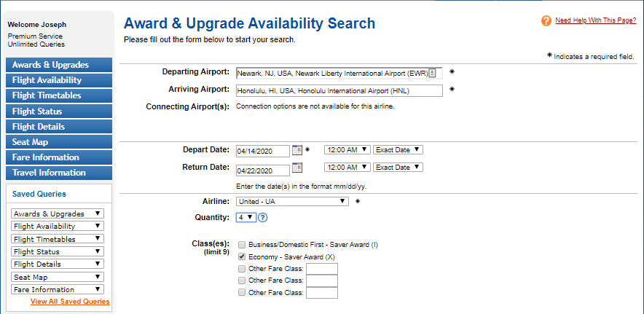Screen dimensions: 644x314
Task: Expand Saved Queries Flight Availability dropdown
Action: tap(58, 226)
